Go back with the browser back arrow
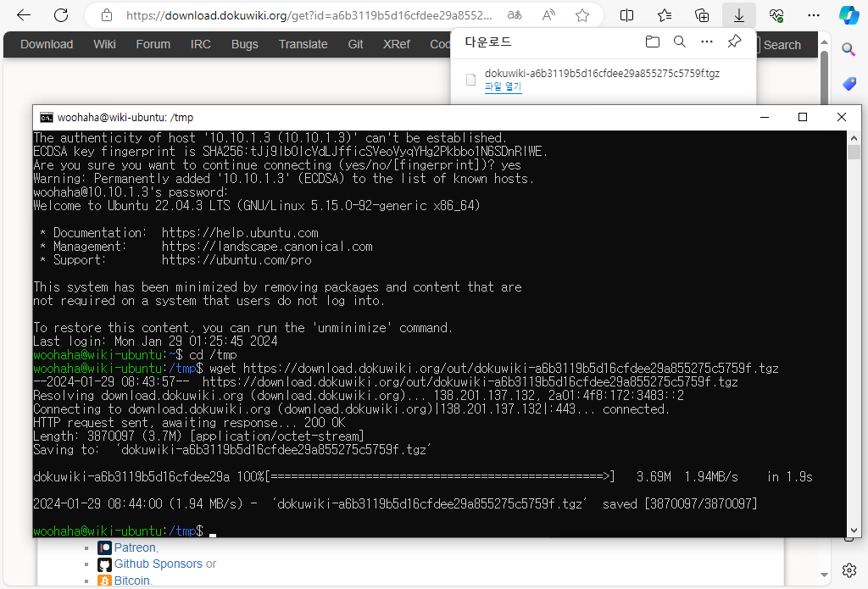Viewport: 868px width, 589px height. [24, 15]
